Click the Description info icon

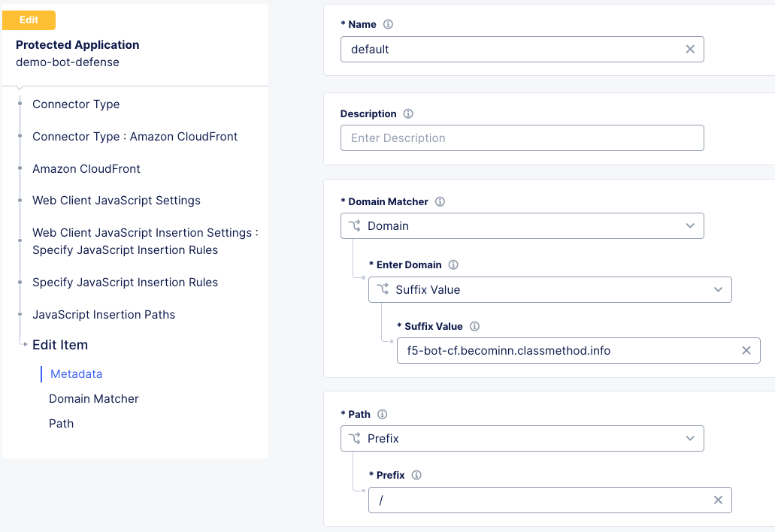pyautogui.click(x=407, y=113)
